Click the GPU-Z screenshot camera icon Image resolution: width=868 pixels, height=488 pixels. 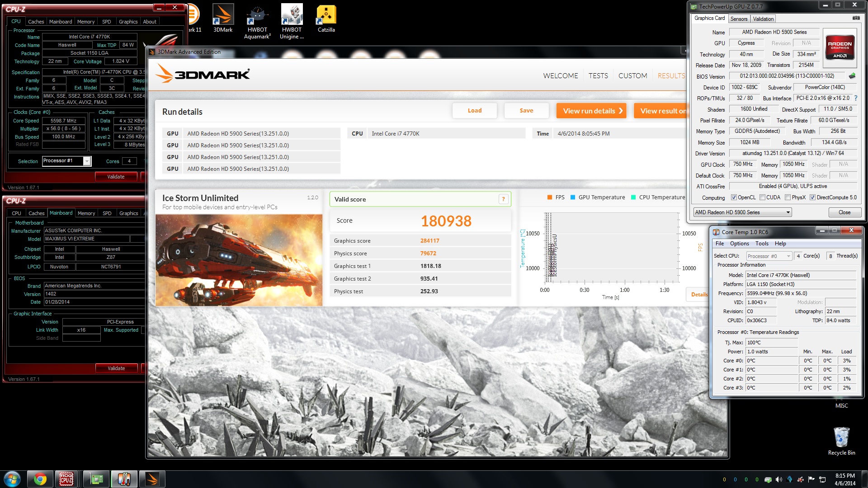click(x=856, y=18)
